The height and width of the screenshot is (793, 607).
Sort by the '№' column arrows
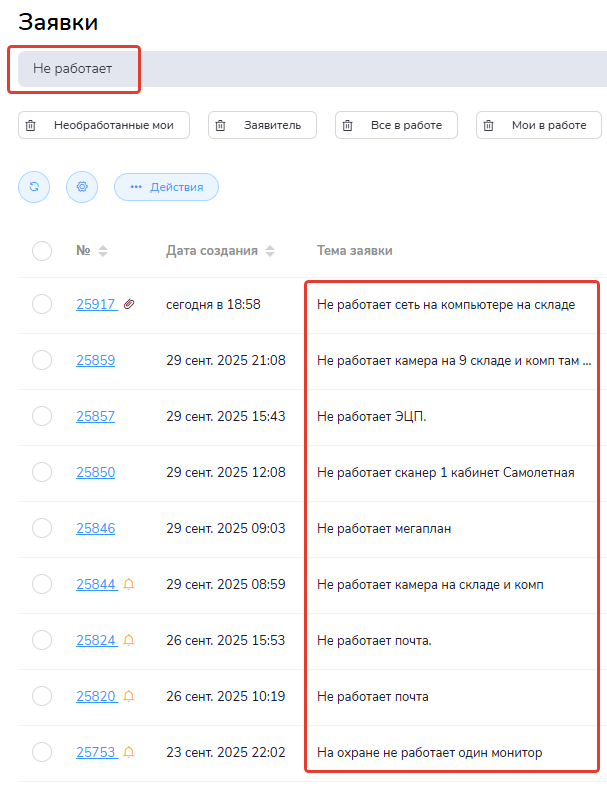103,251
